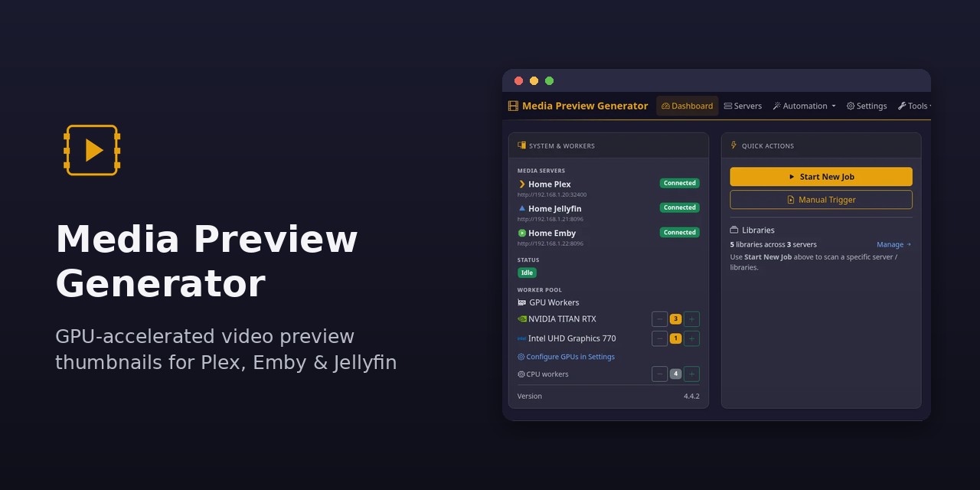Expand the Tools dropdown menu
Image resolution: width=980 pixels, height=490 pixels.
914,106
